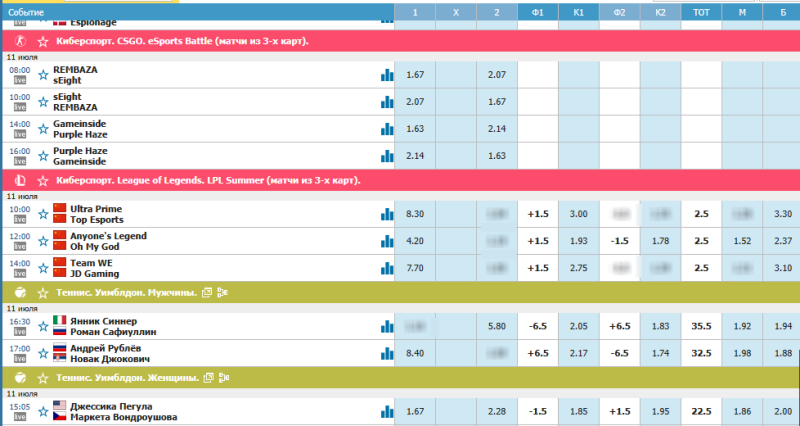800x426 pixels.
Task: Click statistics icon for Gameinside vs Purple Haze at 14:00
Action: pyautogui.click(x=386, y=129)
